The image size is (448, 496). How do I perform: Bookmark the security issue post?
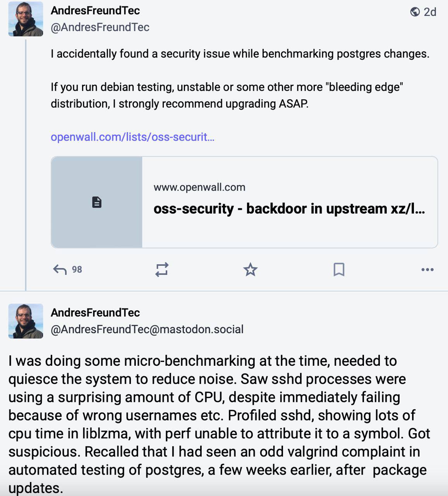339,269
